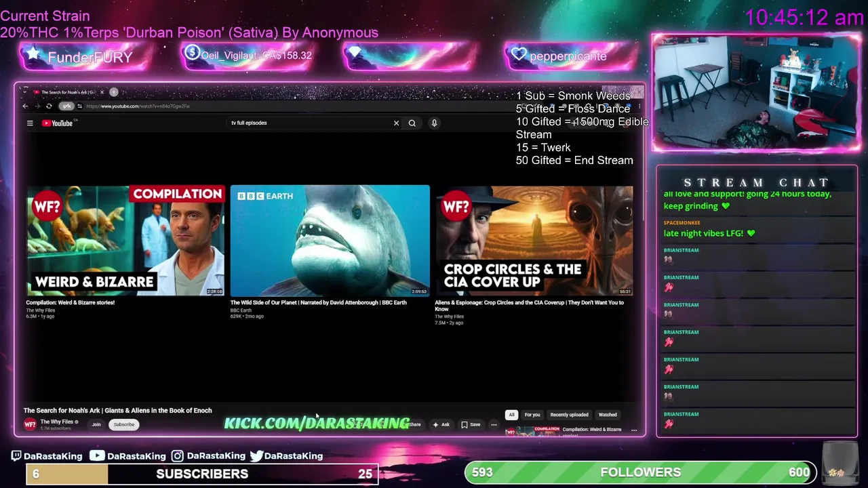Start voice search with the microphone icon
868x488 pixels.
point(434,123)
